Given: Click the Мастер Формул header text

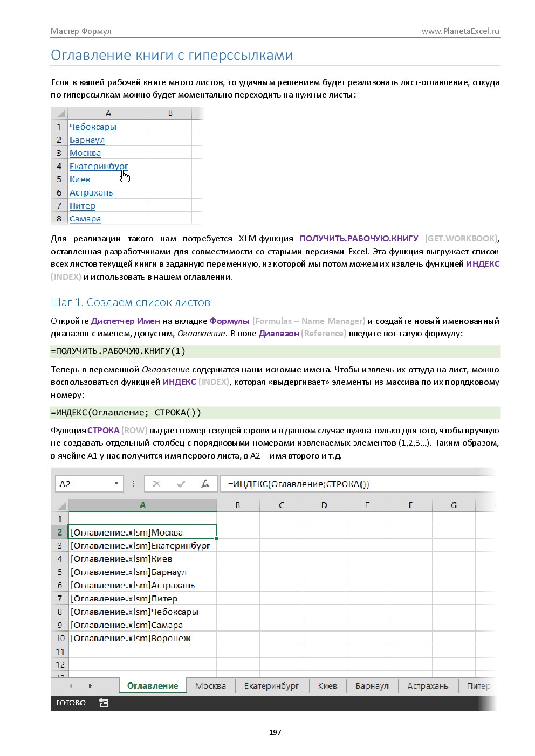Looking at the screenshot, I should point(81,31).
